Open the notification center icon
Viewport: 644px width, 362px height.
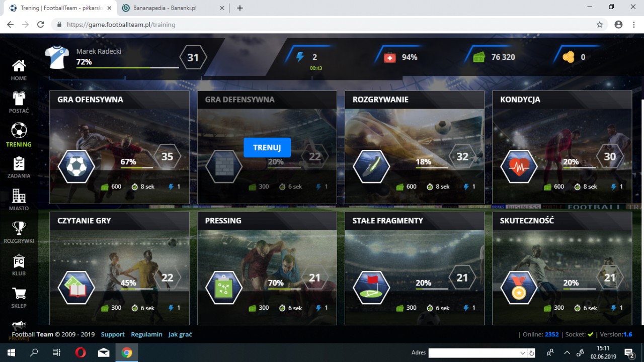pyautogui.click(x=628, y=352)
